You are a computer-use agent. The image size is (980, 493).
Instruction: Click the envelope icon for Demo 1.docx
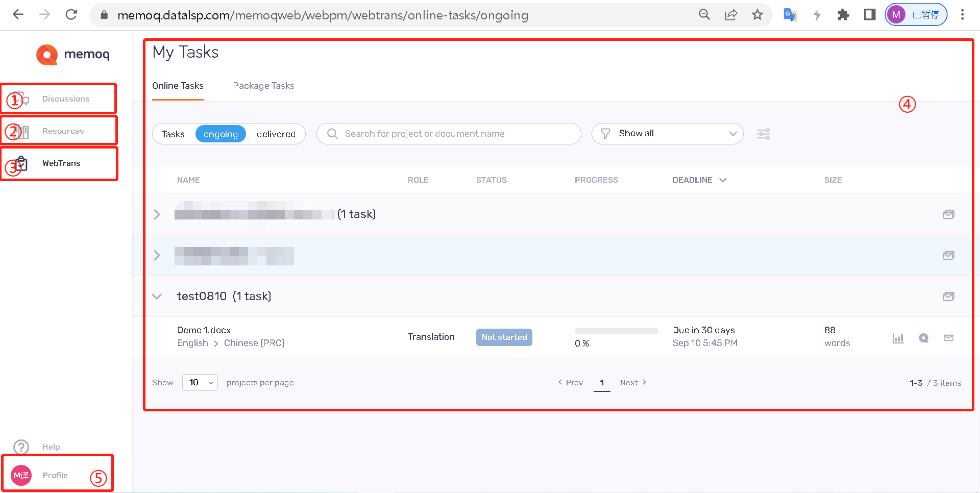[949, 338]
